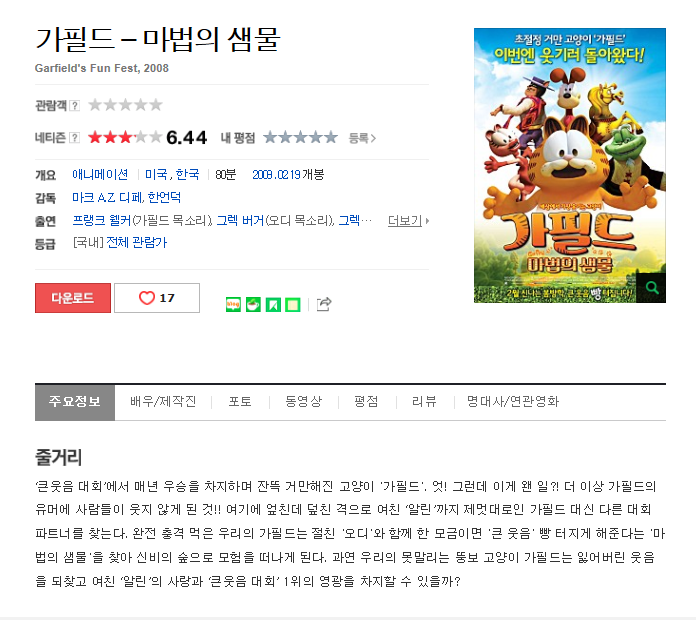Enlarge the Garfield movie poster
696x623 pixels.
coord(569,165)
